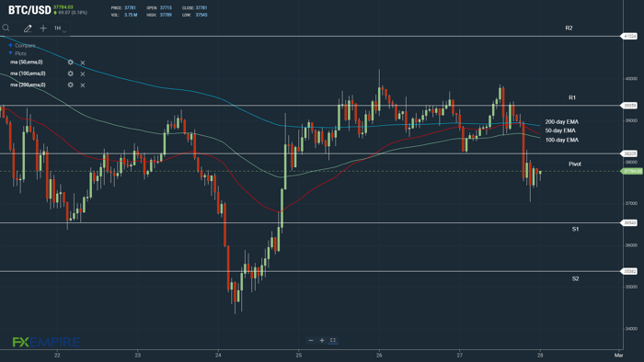Open settings gear for ma (100,ema,0)
The image size is (644, 362).
pos(70,74)
